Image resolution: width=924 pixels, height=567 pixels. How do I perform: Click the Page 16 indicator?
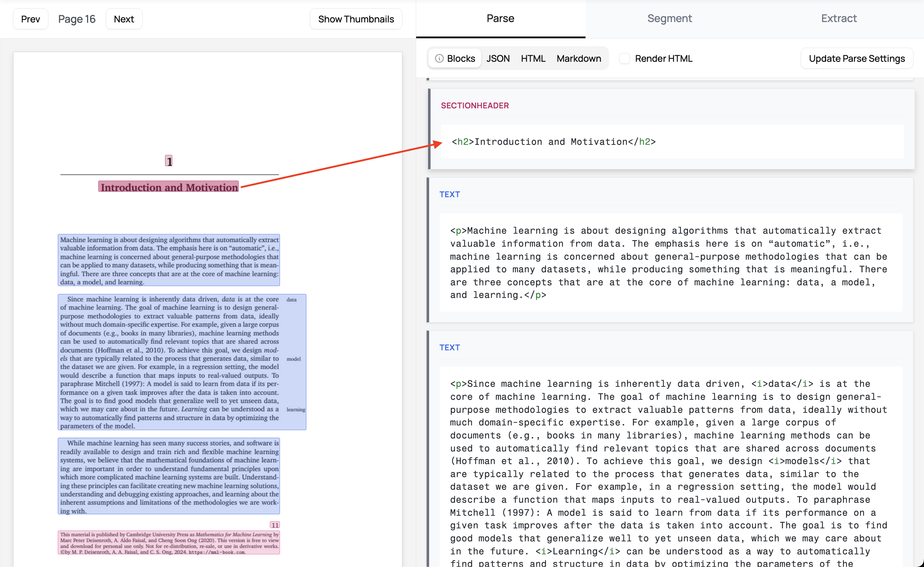tap(77, 19)
